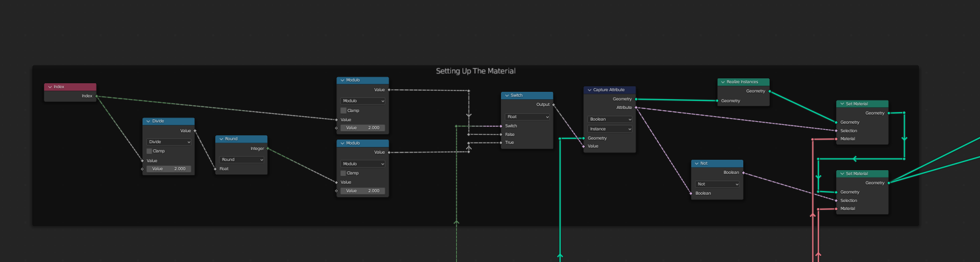Collapse the Switch node using its header chevron
The width and height of the screenshot is (980, 262).
coord(507,95)
